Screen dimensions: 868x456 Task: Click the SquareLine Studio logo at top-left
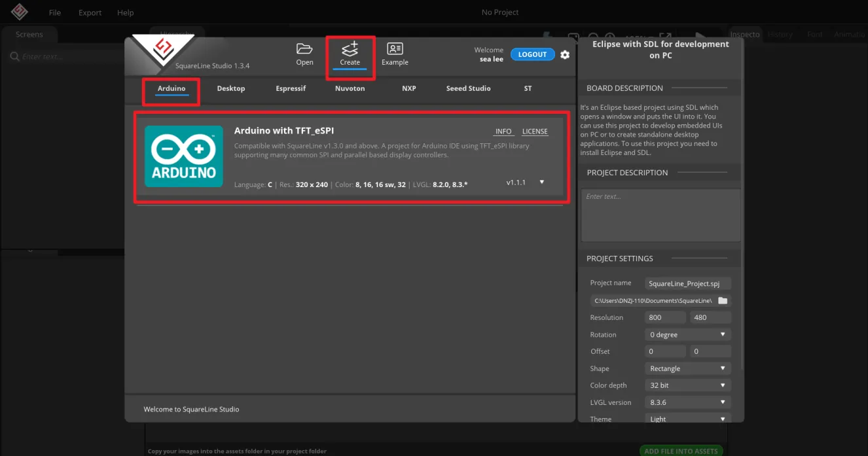pos(19,12)
